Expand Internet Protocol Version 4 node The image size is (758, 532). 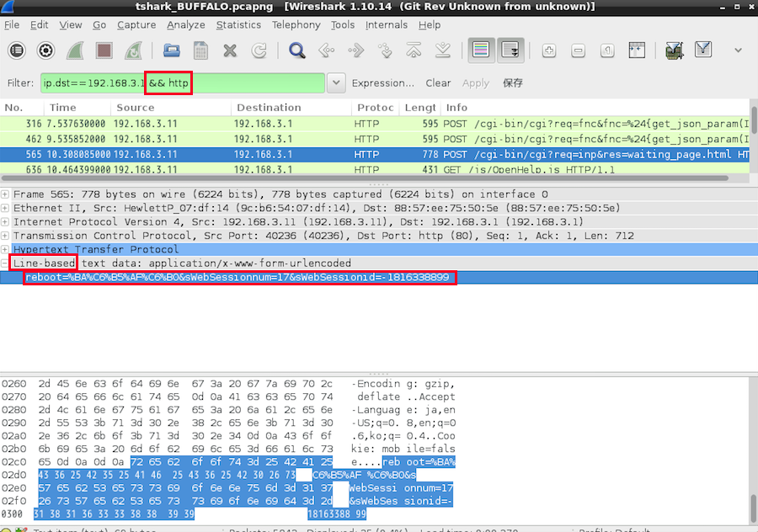[5, 221]
